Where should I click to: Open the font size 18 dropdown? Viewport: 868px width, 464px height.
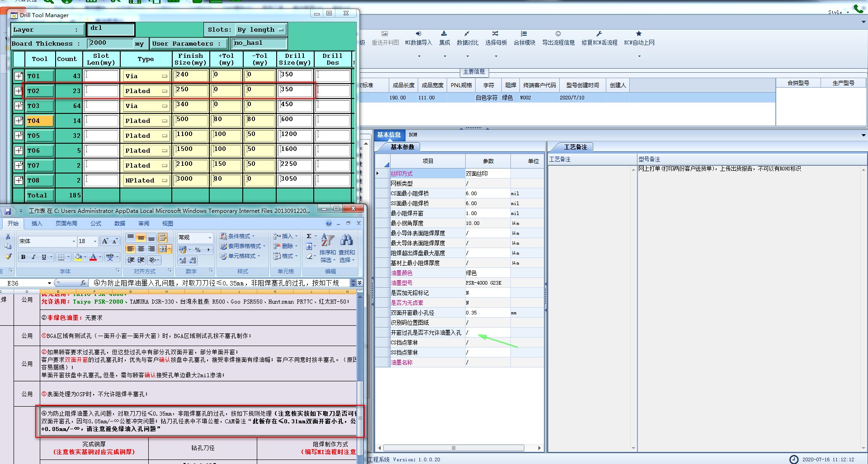click(x=95, y=241)
